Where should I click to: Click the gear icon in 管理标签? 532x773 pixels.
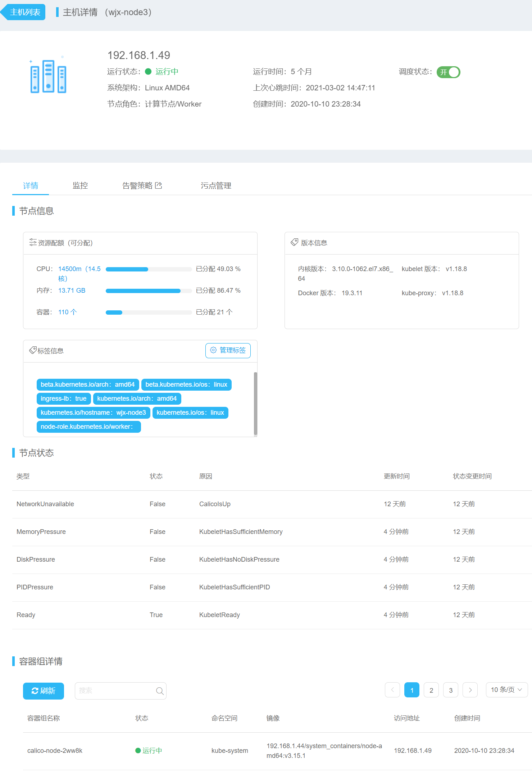(x=213, y=350)
